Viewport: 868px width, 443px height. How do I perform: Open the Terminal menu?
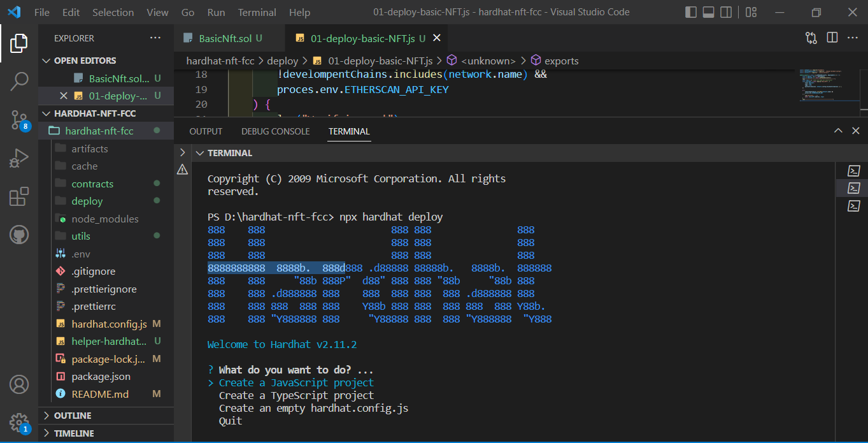coord(257,12)
